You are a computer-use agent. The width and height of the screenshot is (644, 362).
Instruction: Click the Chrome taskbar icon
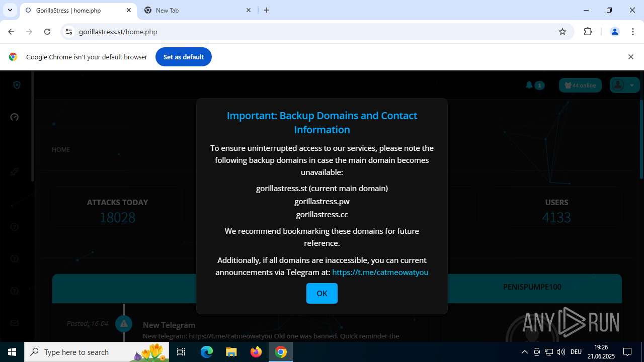tap(281, 352)
